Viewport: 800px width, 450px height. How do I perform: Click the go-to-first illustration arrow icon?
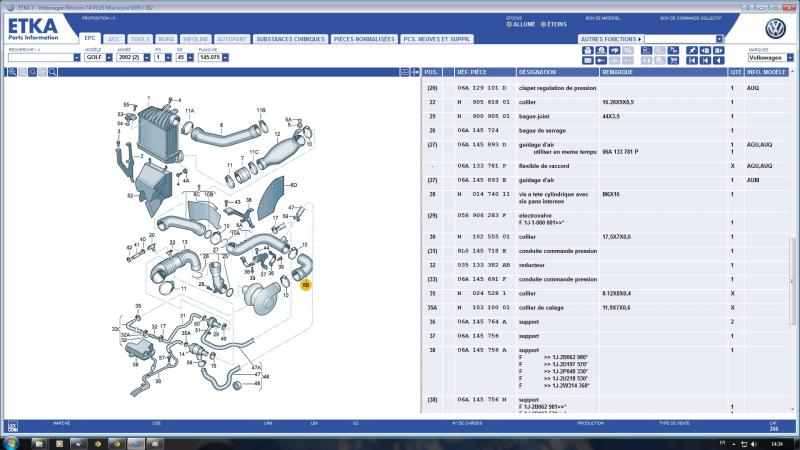[691, 60]
